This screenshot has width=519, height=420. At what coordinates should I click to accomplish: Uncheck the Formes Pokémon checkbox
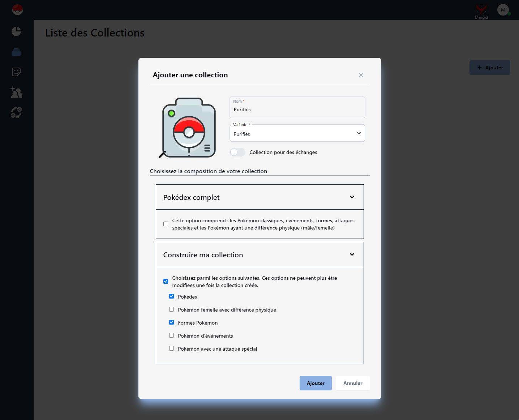pyautogui.click(x=172, y=322)
